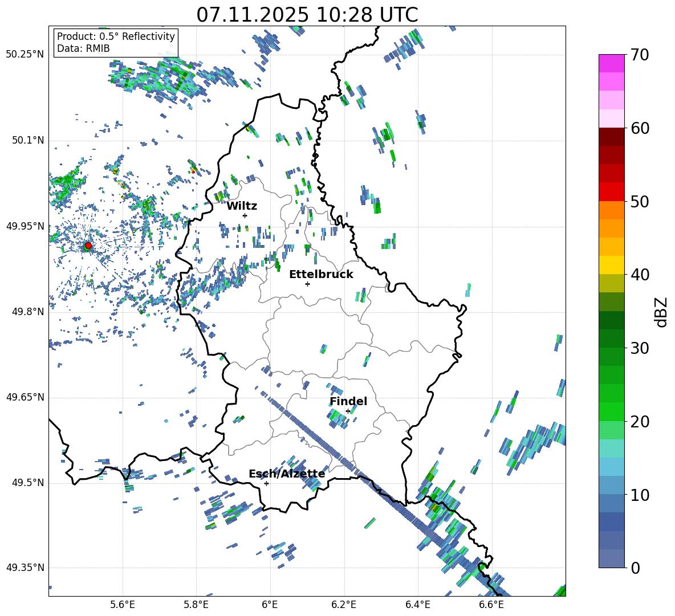
Task: Click the colorbar tick label 40
Action: [x=640, y=275]
